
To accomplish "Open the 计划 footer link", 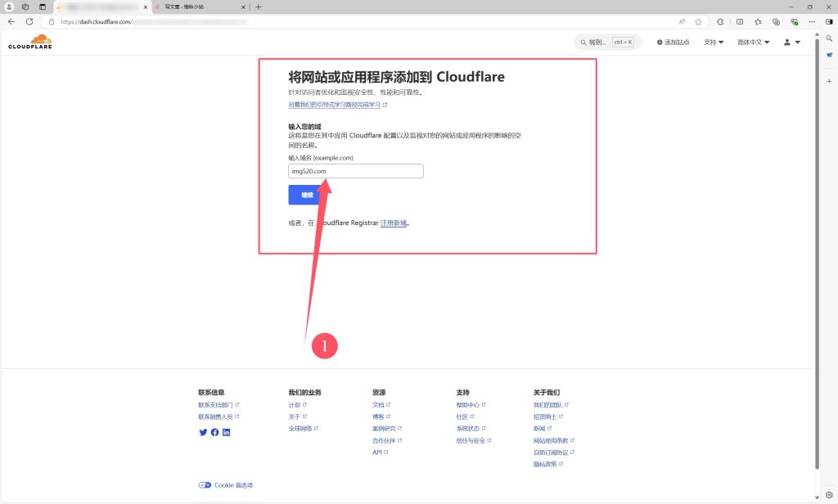I will click(298, 405).
